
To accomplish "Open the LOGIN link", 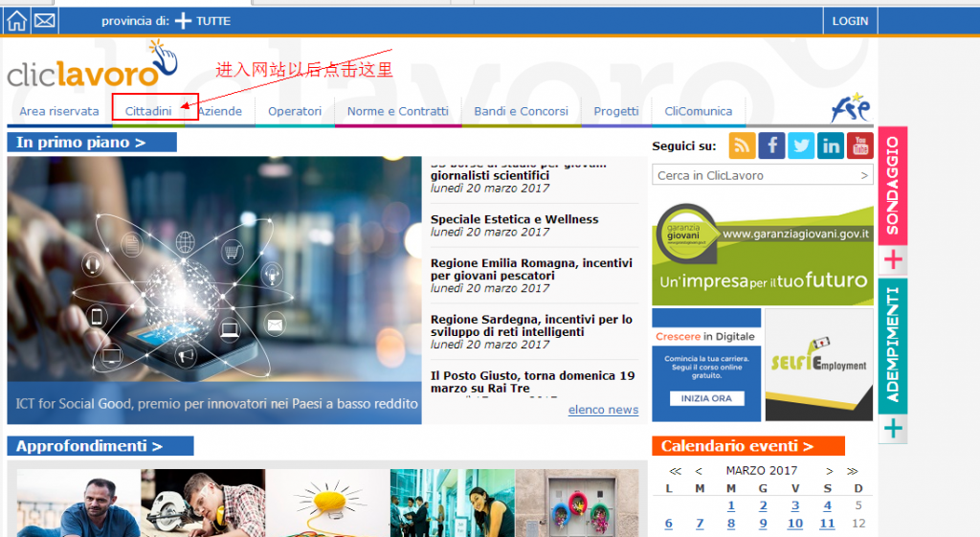I will coord(850,21).
